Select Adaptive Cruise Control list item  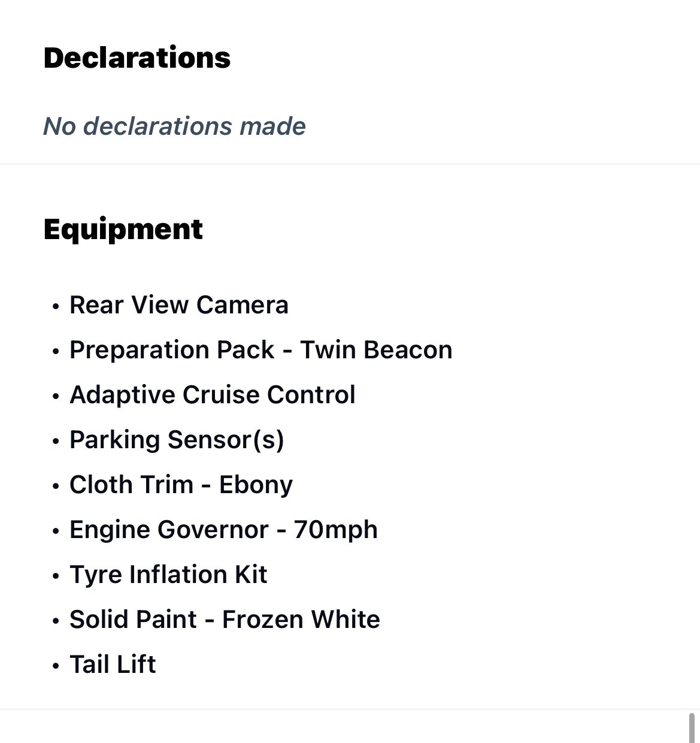click(213, 395)
